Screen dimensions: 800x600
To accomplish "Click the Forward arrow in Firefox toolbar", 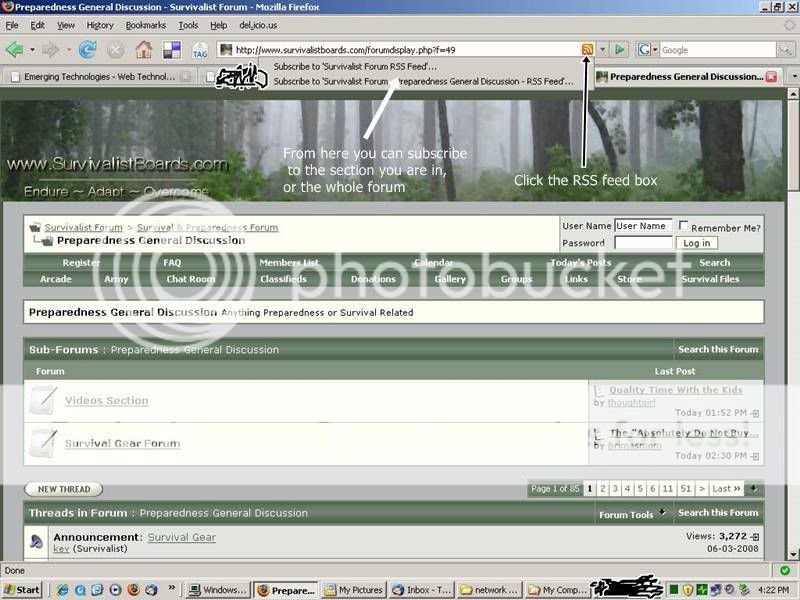I will click(50, 49).
